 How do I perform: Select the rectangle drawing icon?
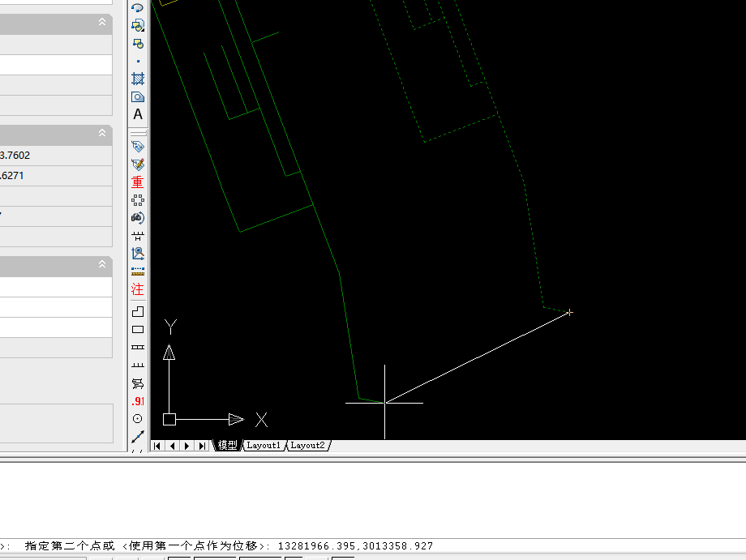pos(138,330)
